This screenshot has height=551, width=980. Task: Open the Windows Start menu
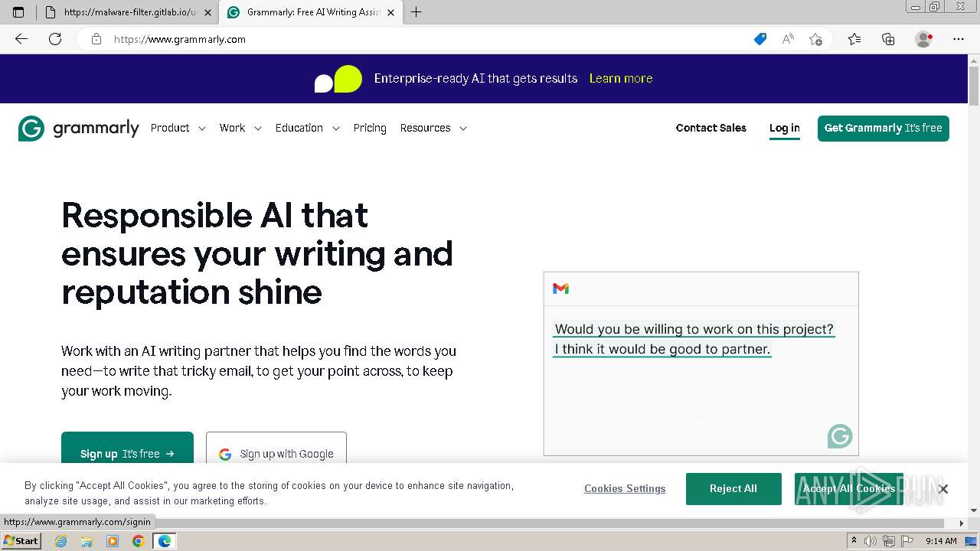pos(21,541)
